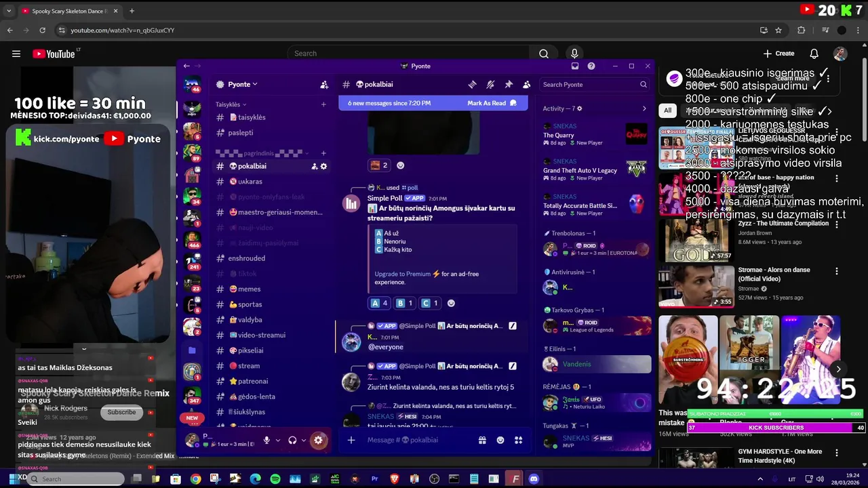
Task: Reload page button in Chrome toolbar
Action: coord(42,30)
